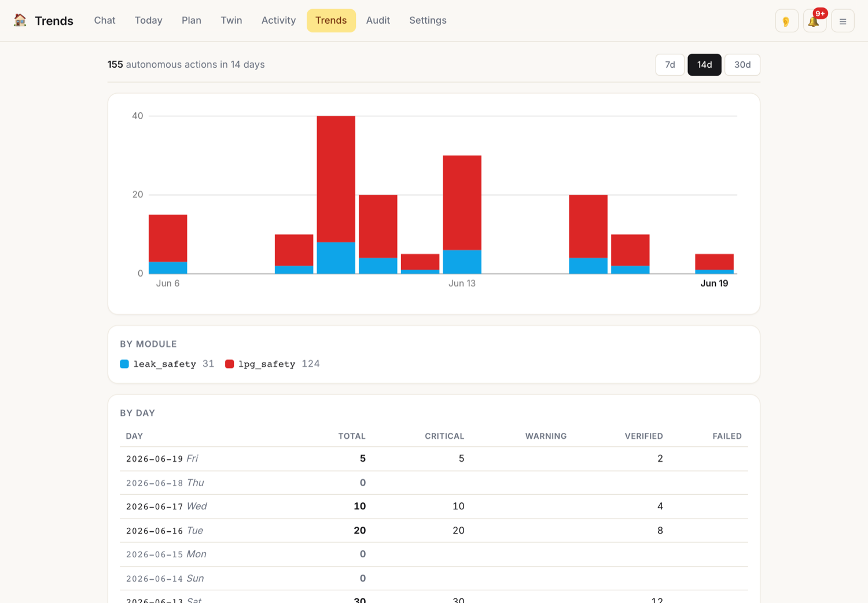Open the Audit tab
868x603 pixels.
[x=378, y=20]
